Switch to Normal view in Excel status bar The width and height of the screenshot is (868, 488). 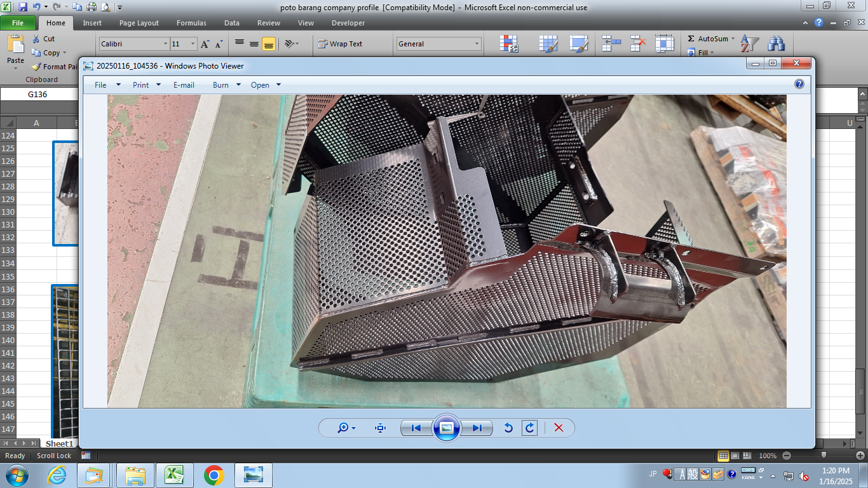pos(723,456)
